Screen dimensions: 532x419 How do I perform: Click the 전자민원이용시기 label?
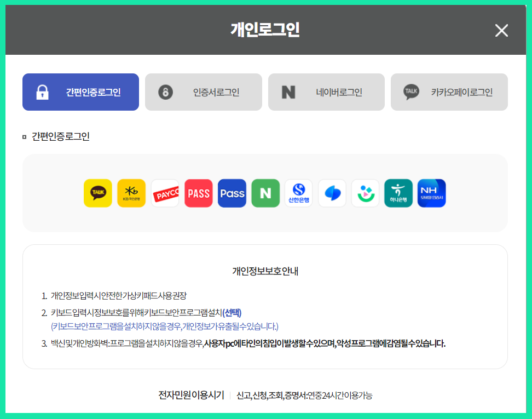pos(191,395)
